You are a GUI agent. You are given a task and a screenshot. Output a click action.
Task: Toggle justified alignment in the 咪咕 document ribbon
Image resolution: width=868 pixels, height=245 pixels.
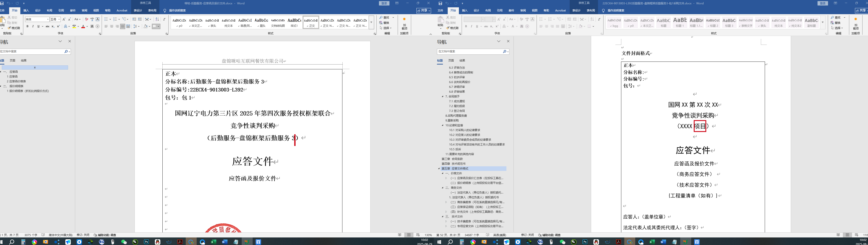coord(123,26)
